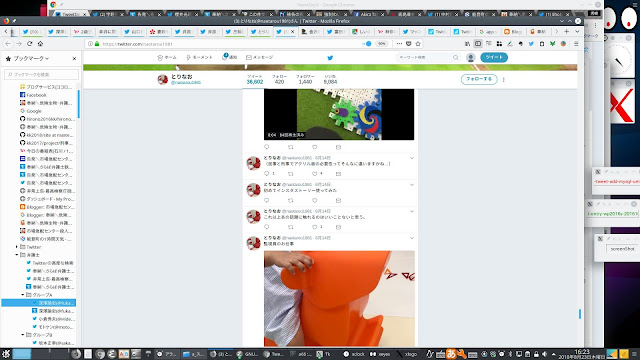Toggle the sidebar toolbar button
Image resolution: width=640 pixels, height=360 pixels.
pos(478,44)
